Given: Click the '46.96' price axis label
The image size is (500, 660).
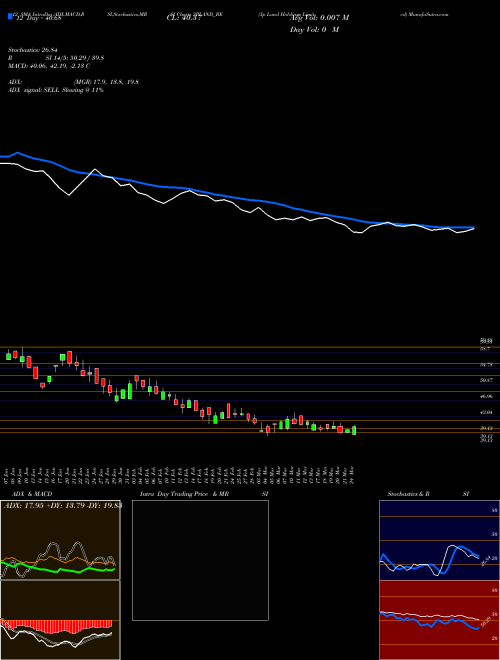Looking at the screenshot, I should click(x=486, y=396).
